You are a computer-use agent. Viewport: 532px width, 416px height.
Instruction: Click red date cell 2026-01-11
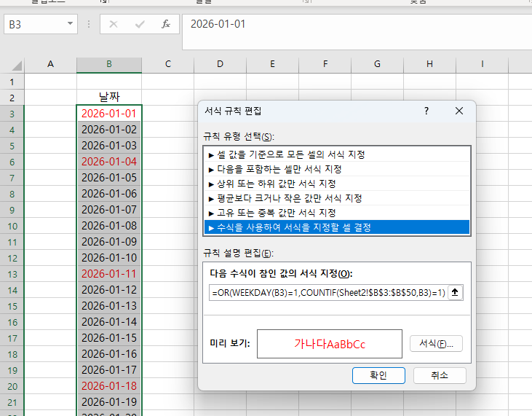[x=109, y=274]
